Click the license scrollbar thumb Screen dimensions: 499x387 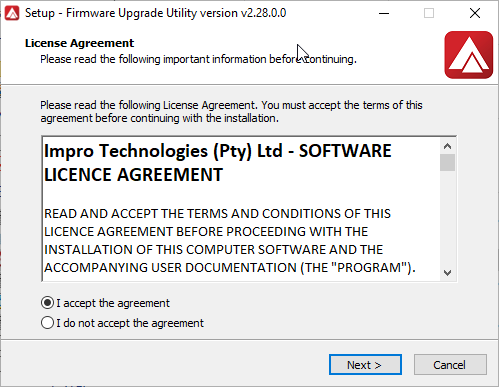pos(447,162)
